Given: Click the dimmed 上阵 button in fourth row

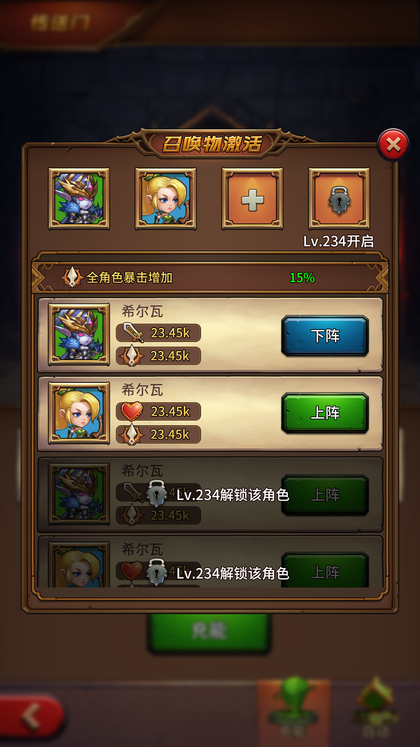Looking at the screenshot, I should tap(325, 570).
